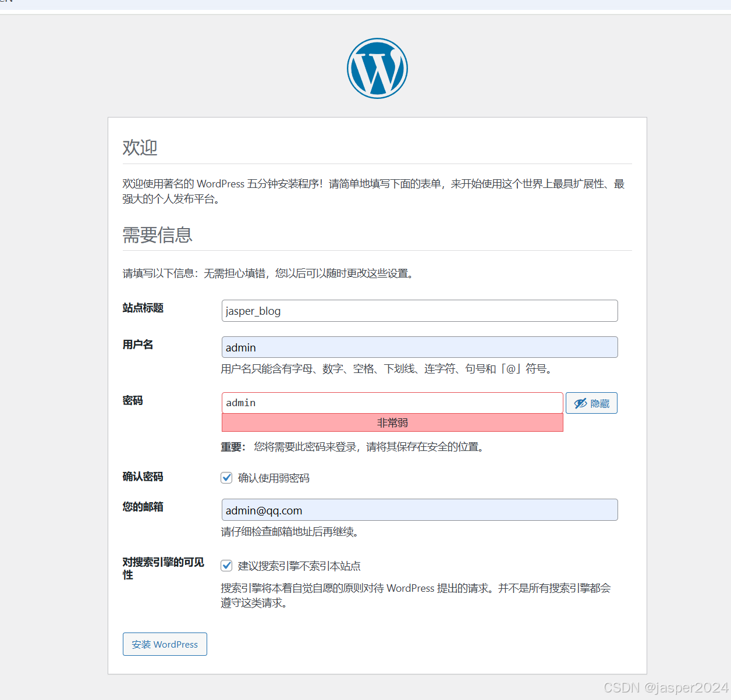This screenshot has height=700, width=731.
Task: Click the 请仔细检查邮箱地址后再继续 hint
Action: click(292, 532)
